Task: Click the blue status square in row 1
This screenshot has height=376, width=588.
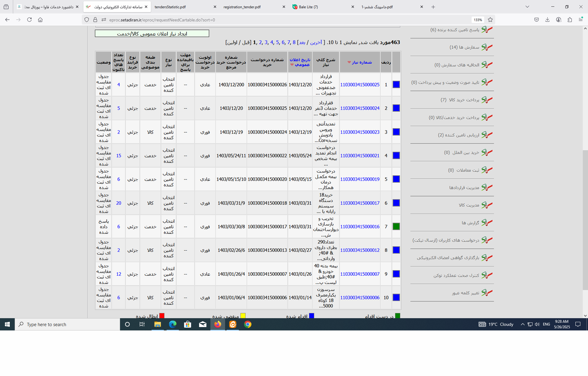Action: point(396,85)
